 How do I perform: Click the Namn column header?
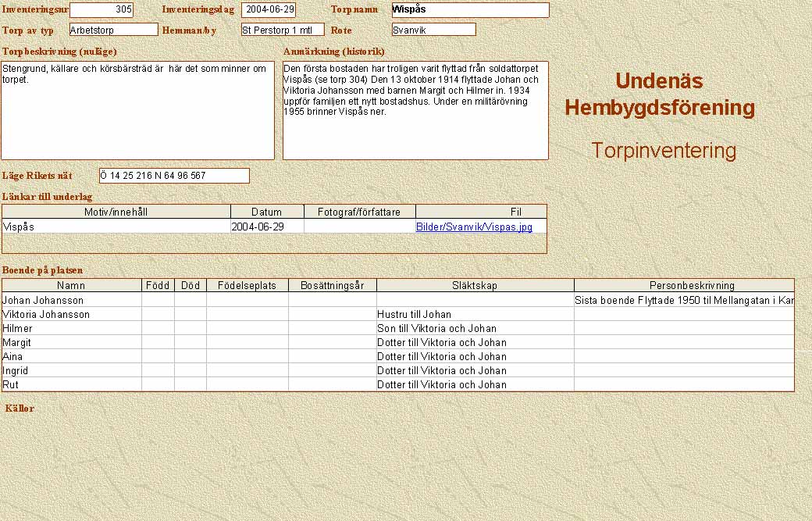[x=71, y=286]
